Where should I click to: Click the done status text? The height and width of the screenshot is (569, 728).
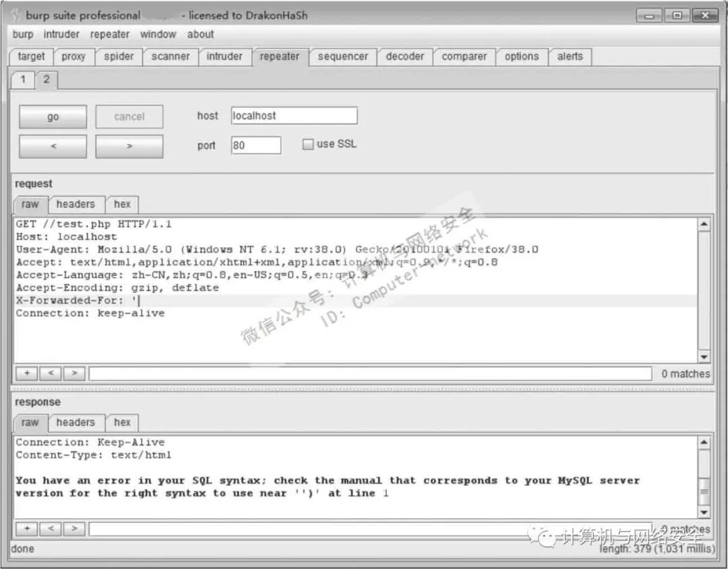tap(23, 549)
